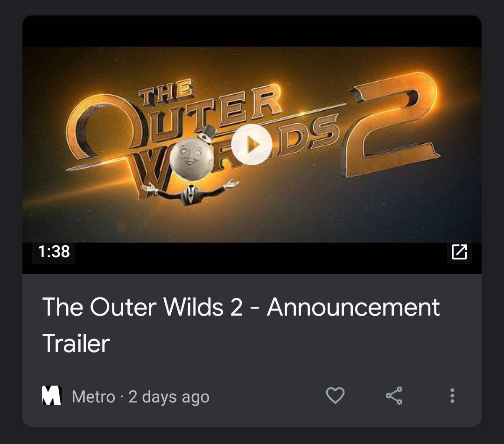504x444 pixels.
Task: Tap the 1:38 video duration badge
Action: coord(54,252)
